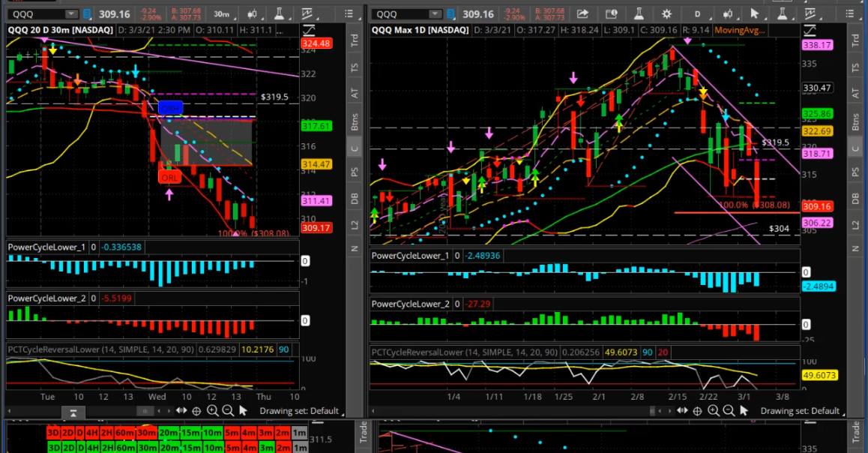868x453 pixels.
Task: Click the QQQ 20 D 30m [NASDAQ] chart title
Action: tap(60, 30)
